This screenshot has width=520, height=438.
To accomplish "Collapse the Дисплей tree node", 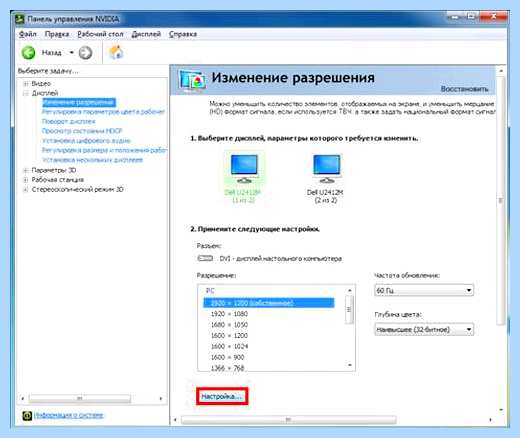I will tap(26, 93).
